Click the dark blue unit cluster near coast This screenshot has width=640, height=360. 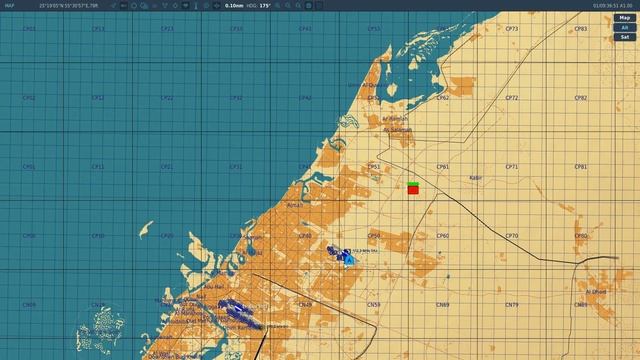pos(240,313)
